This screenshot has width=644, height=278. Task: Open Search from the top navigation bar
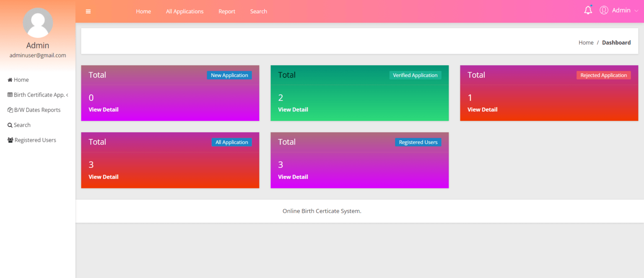pos(258,11)
